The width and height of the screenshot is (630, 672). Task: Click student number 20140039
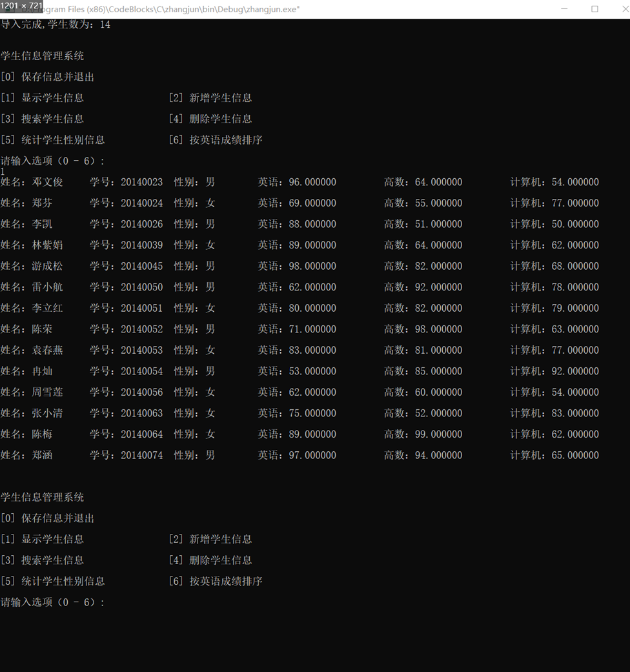pos(142,245)
